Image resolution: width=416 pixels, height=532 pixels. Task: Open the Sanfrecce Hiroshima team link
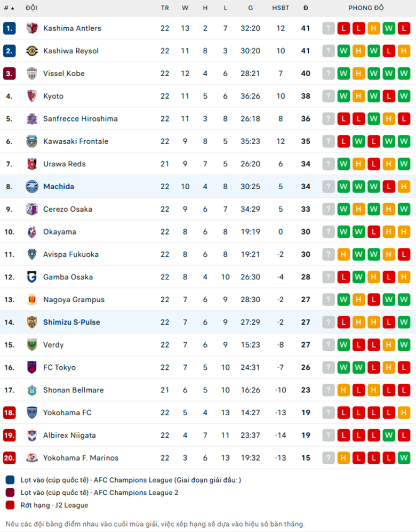81,119
